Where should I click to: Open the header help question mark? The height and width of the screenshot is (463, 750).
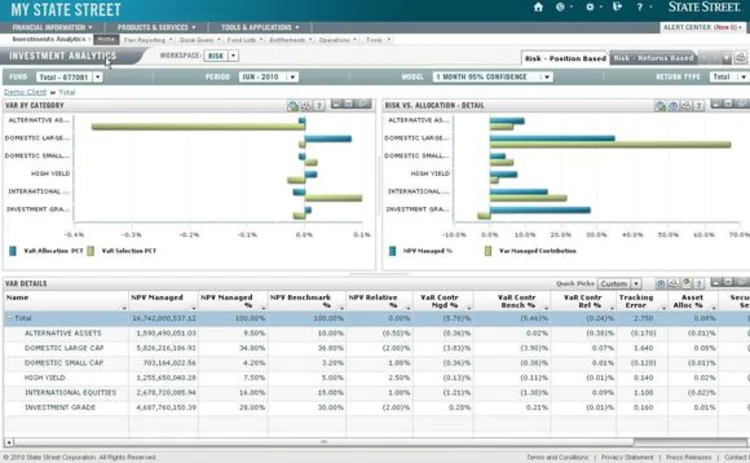640,7
